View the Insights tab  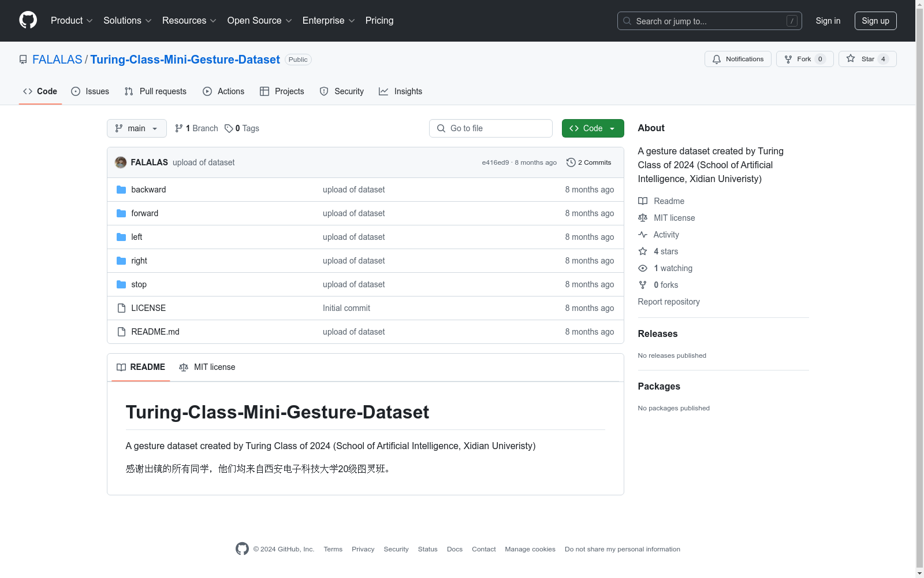401,91
